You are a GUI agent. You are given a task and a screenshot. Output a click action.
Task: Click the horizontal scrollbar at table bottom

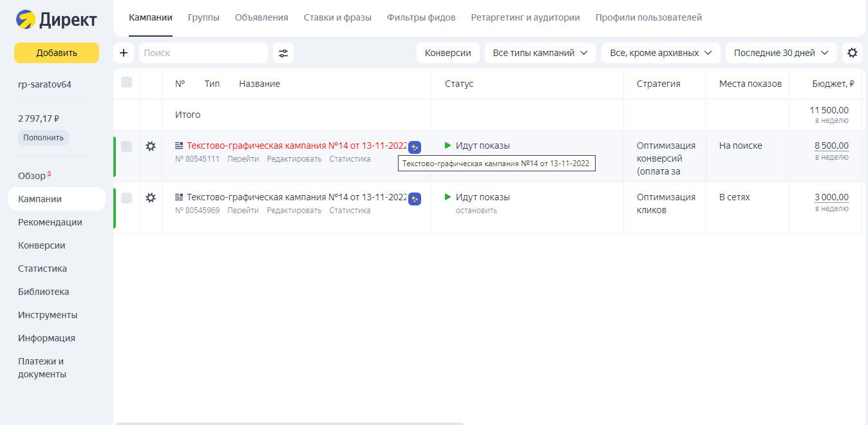tap(290, 423)
